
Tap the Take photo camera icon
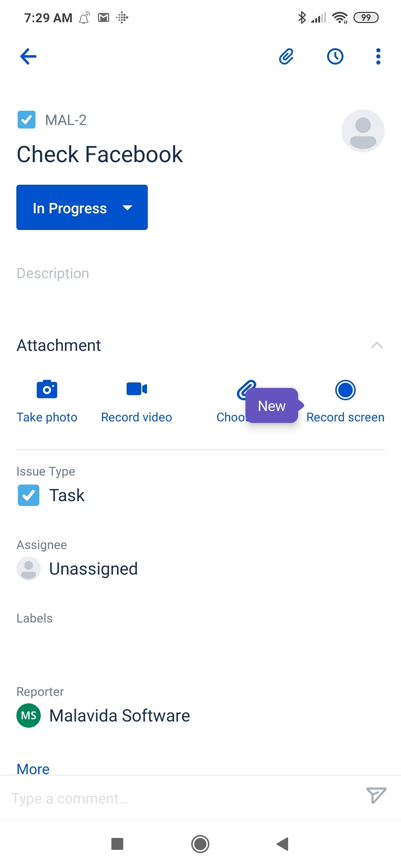[x=47, y=389]
